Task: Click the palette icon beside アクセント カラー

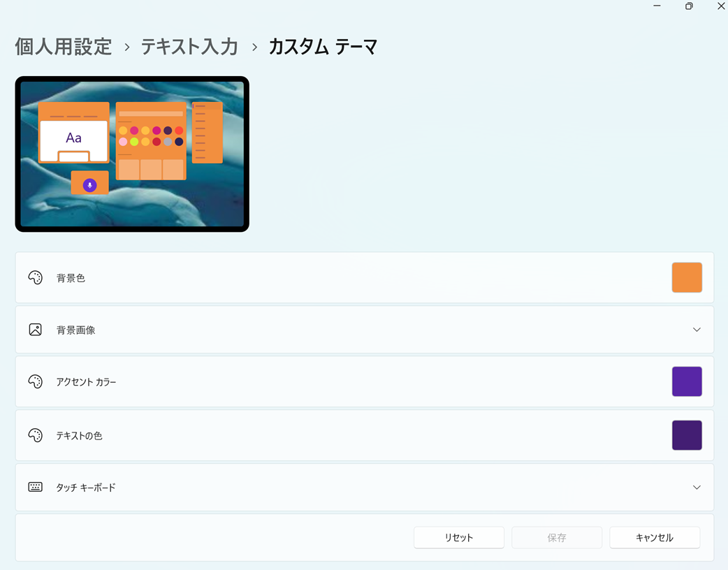Action: tap(35, 382)
